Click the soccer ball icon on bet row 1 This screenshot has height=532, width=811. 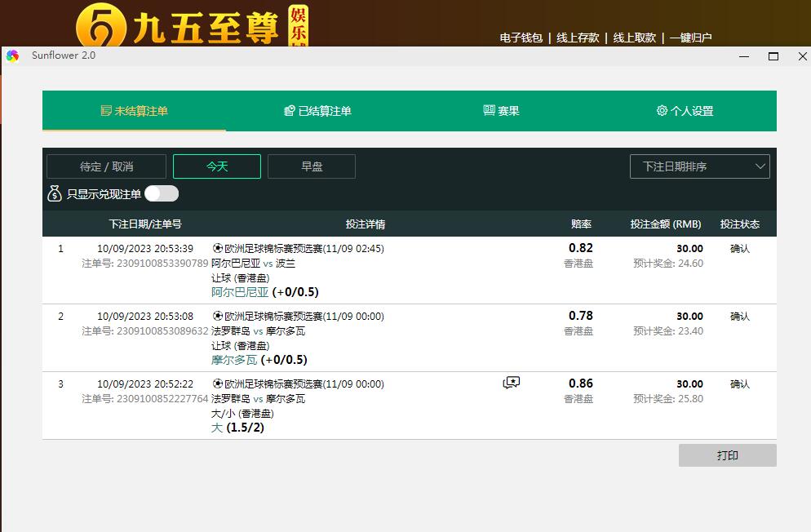pyautogui.click(x=217, y=249)
